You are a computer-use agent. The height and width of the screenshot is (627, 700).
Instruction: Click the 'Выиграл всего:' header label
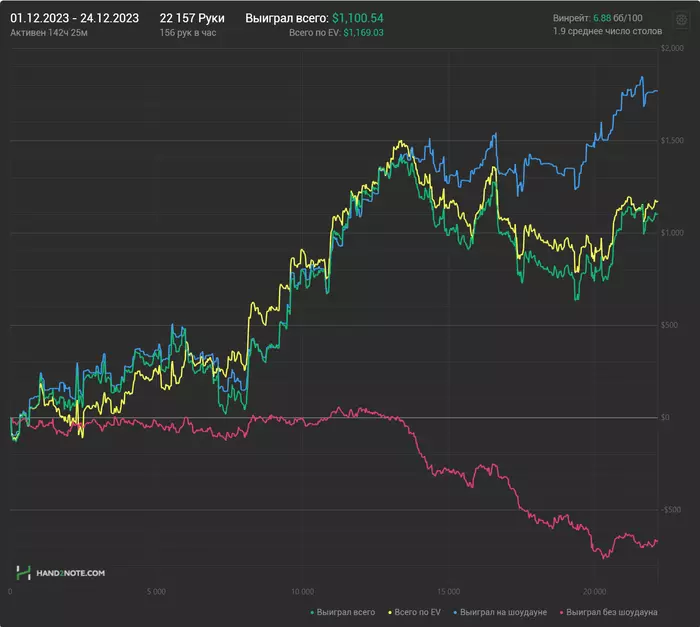(287, 18)
